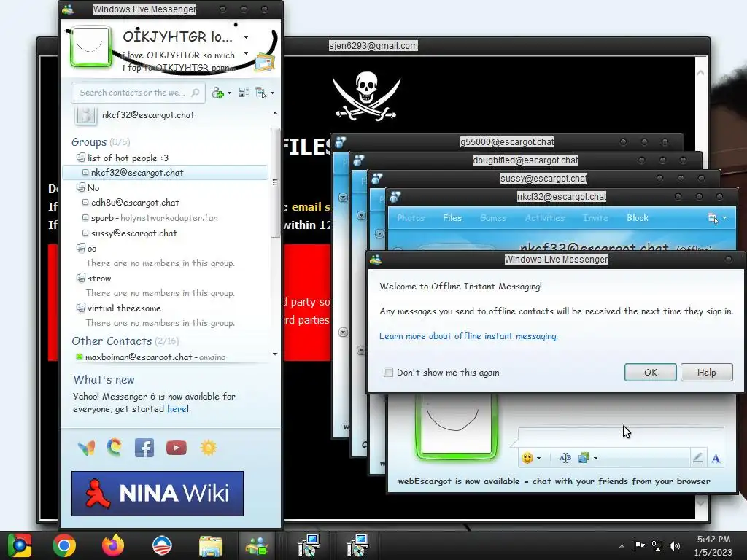
Task: Open Chrome from the taskbar
Action: click(x=64, y=545)
